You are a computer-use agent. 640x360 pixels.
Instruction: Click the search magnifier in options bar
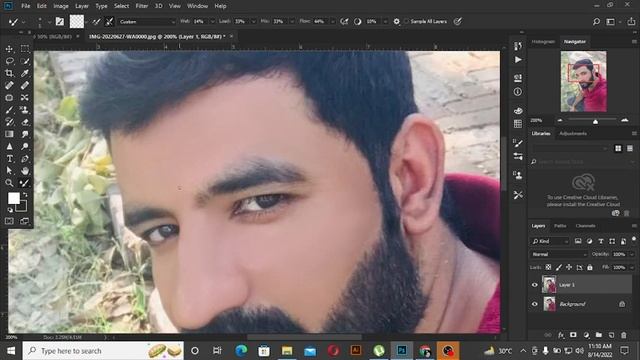(596, 22)
